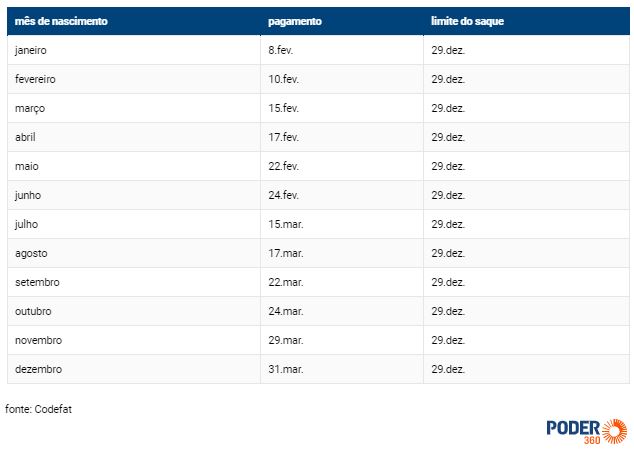Select the setembro month cell
The height and width of the screenshot is (456, 634).
coord(134,282)
